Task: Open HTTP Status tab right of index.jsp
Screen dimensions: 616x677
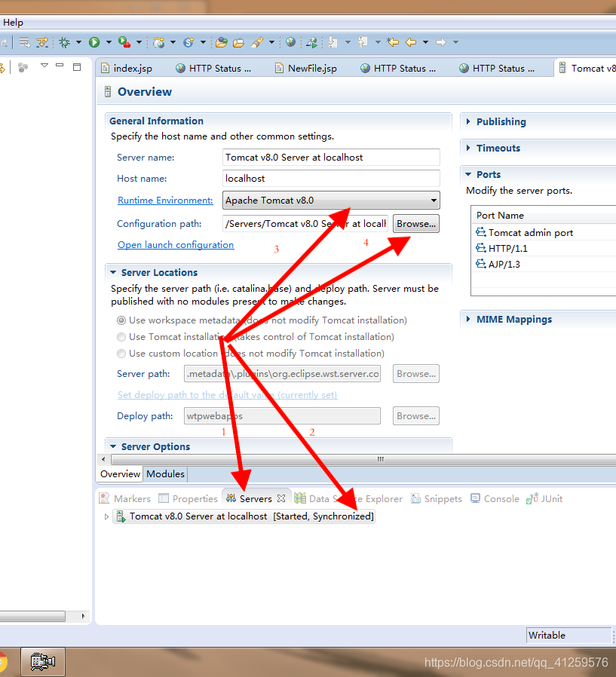Action: pyautogui.click(x=213, y=68)
